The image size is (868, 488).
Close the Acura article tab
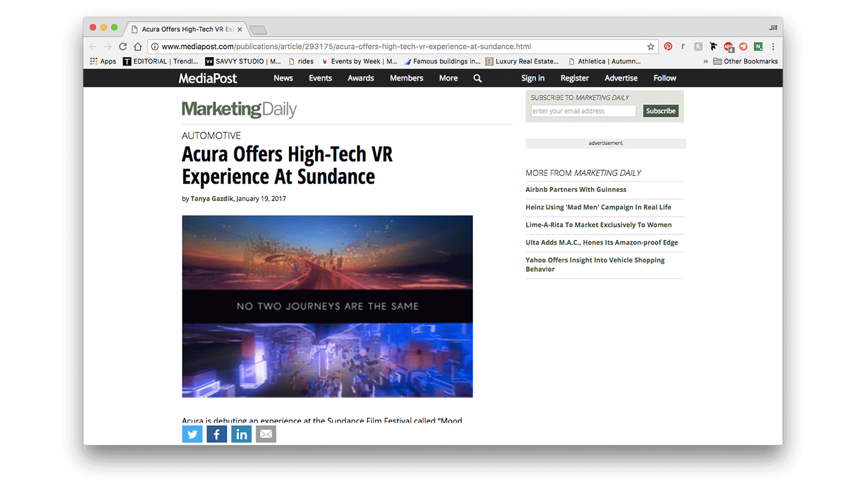(x=240, y=29)
